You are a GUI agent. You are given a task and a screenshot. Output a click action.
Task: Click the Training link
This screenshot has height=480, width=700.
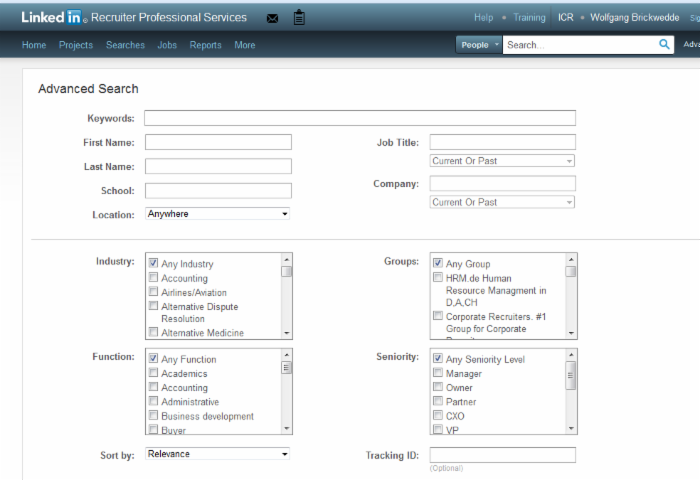[529, 17]
